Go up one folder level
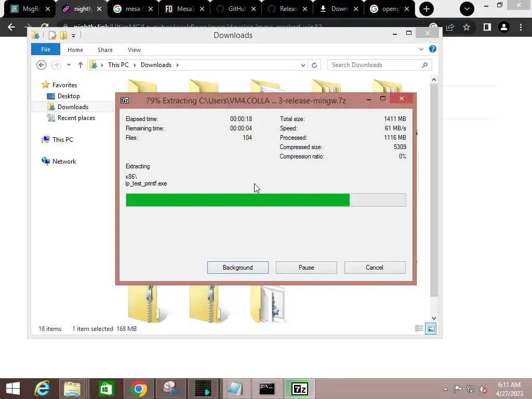The width and height of the screenshot is (532, 399). [81, 65]
